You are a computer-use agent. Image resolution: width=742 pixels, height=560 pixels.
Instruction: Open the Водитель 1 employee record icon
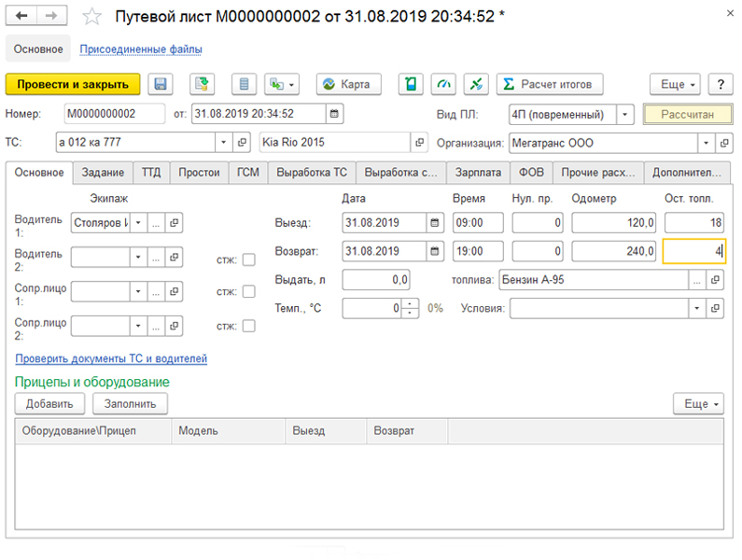(x=175, y=222)
